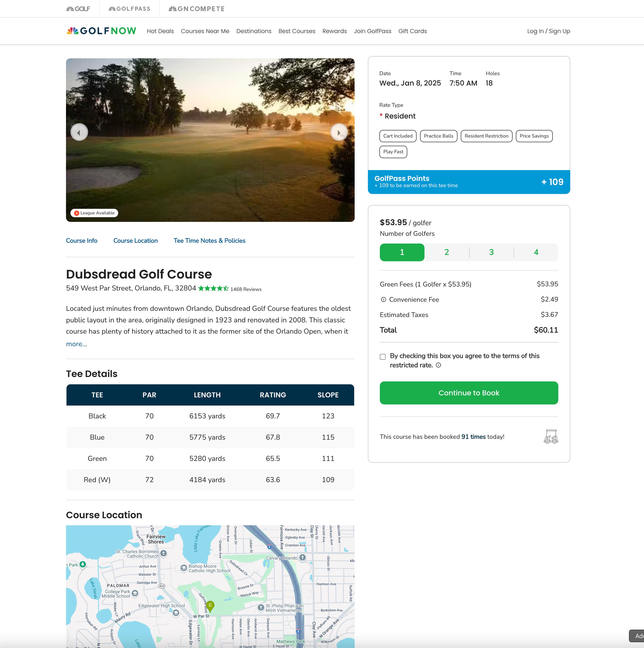Screen dimensions: 644x648
Task: Select 2 golfers
Action: coord(446,252)
